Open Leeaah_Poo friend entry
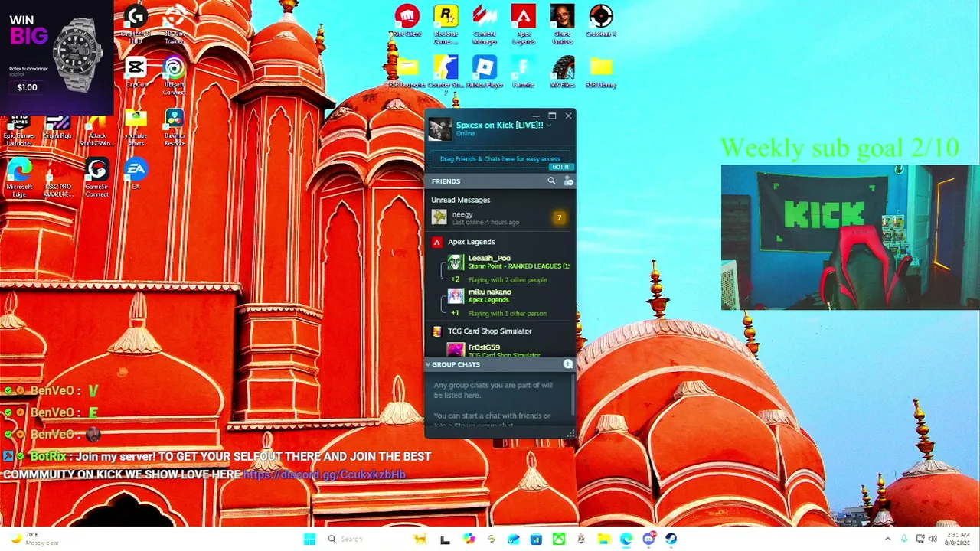Screen dimensions: 980x551 click(509, 262)
